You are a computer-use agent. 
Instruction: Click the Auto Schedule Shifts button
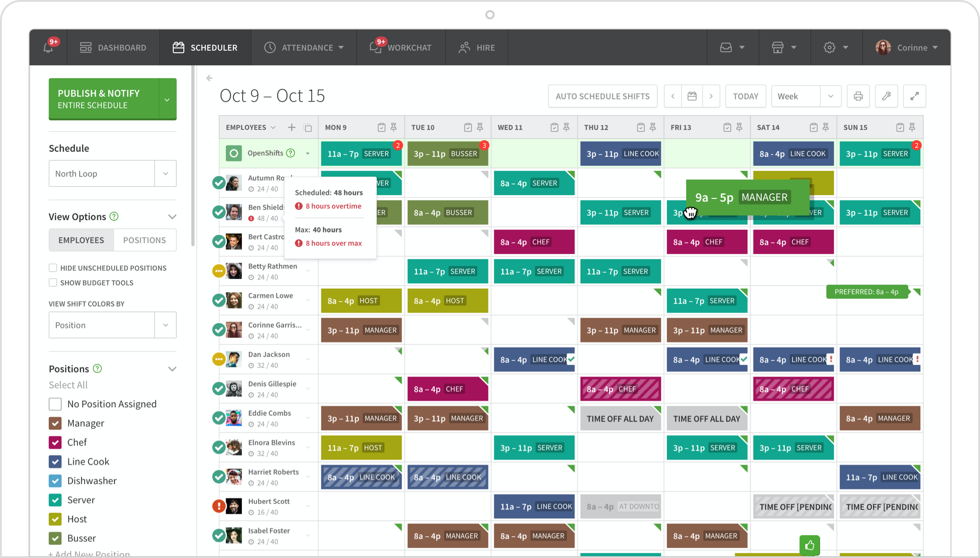tap(601, 96)
